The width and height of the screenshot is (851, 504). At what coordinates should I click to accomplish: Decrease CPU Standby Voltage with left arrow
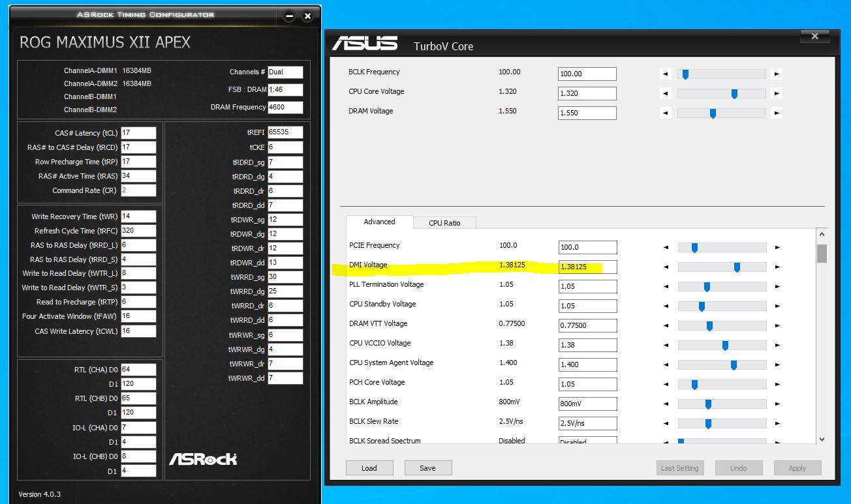[666, 306]
